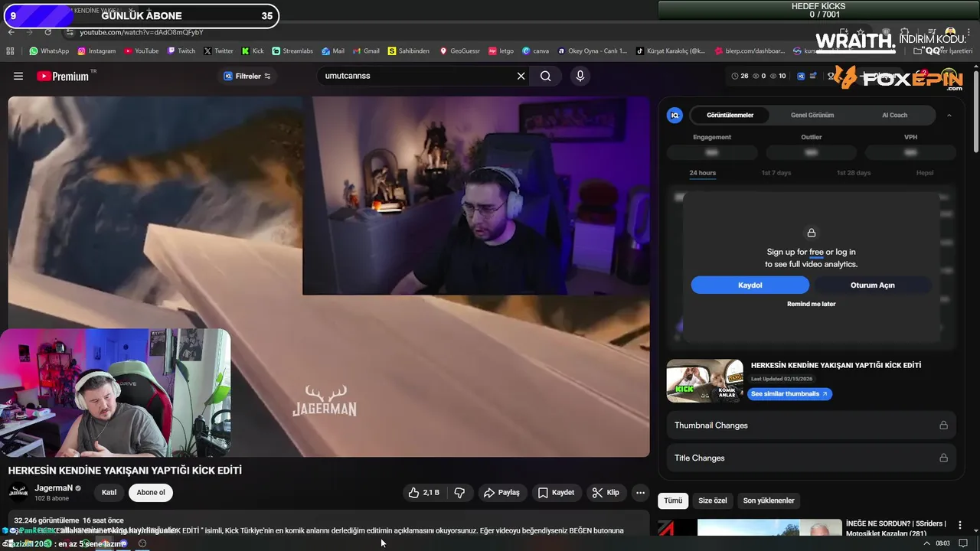
Task: Open system tray hidden icons chevron
Action: click(926, 543)
